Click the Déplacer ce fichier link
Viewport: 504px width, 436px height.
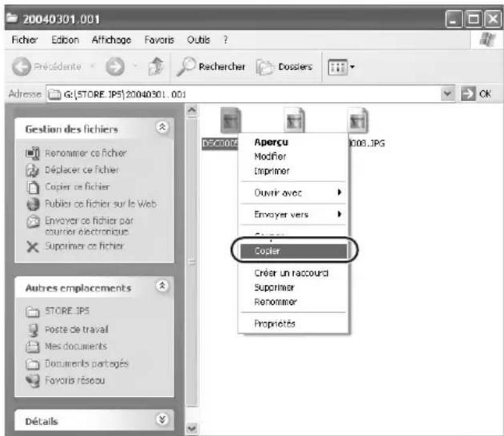click(81, 169)
